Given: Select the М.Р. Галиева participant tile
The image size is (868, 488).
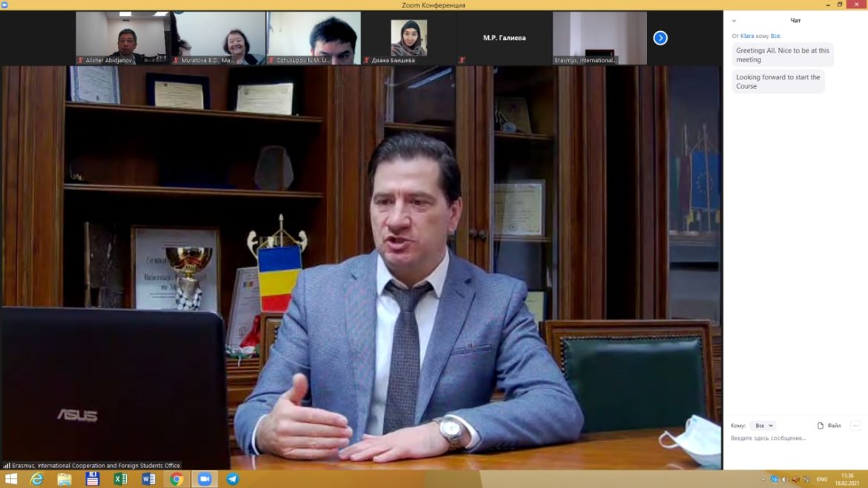Looking at the screenshot, I should tap(504, 38).
